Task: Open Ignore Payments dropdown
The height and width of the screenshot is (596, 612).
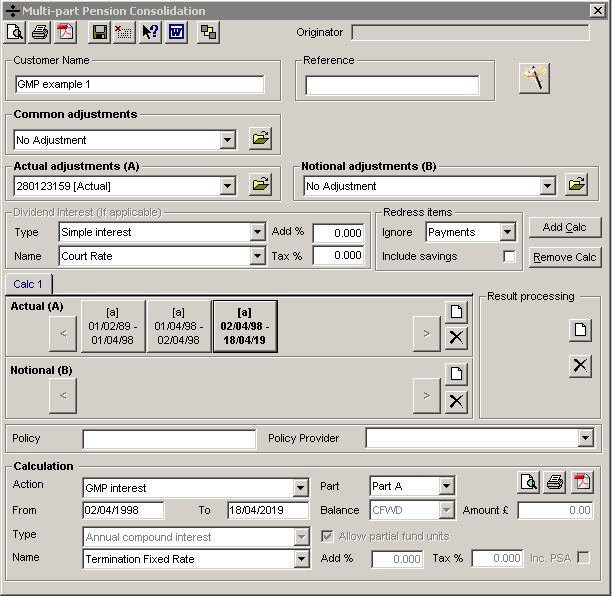Action: [x=507, y=232]
